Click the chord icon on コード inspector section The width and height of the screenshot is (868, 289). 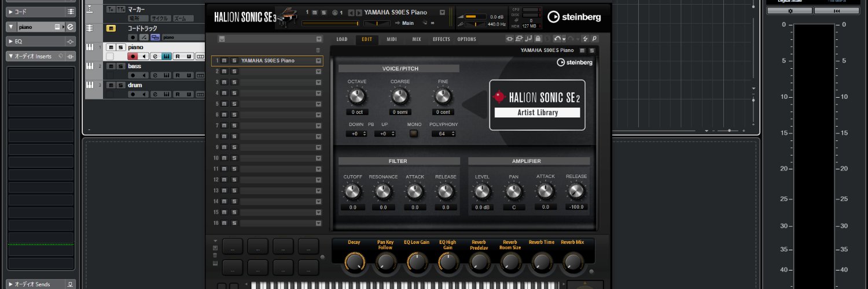click(70, 12)
